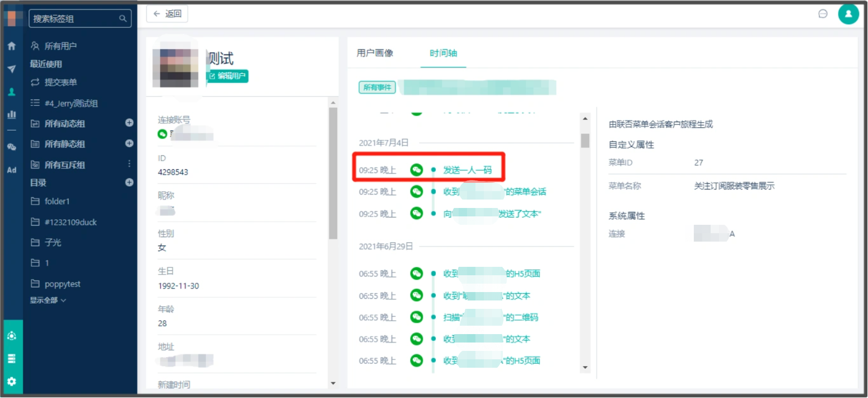868x398 pixels.
Task: Add a new 目录 folder with plus icon
Action: [129, 182]
